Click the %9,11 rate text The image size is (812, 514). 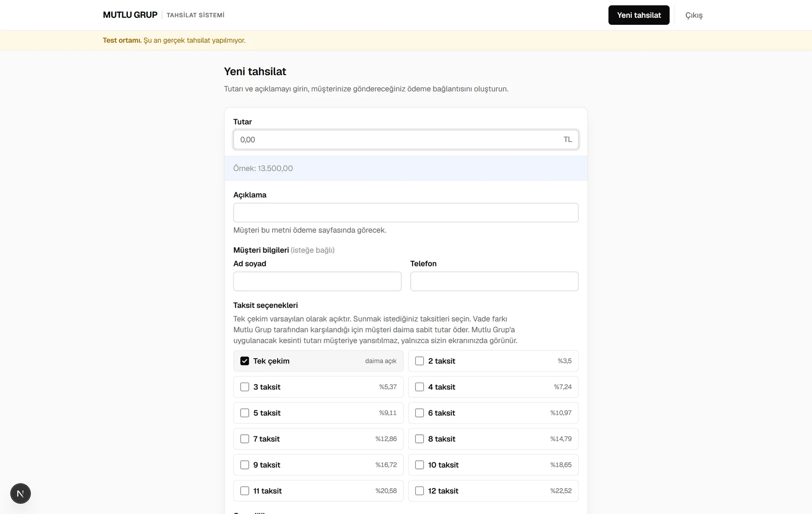tap(388, 413)
